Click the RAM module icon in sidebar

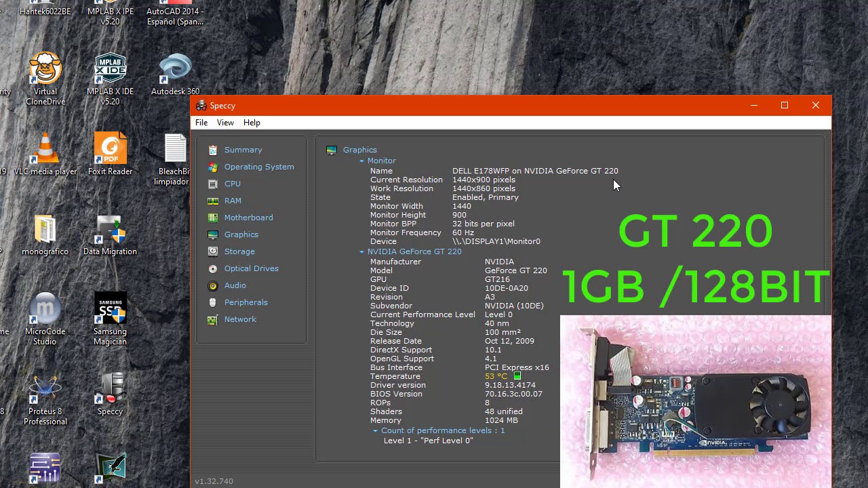pyautogui.click(x=213, y=201)
